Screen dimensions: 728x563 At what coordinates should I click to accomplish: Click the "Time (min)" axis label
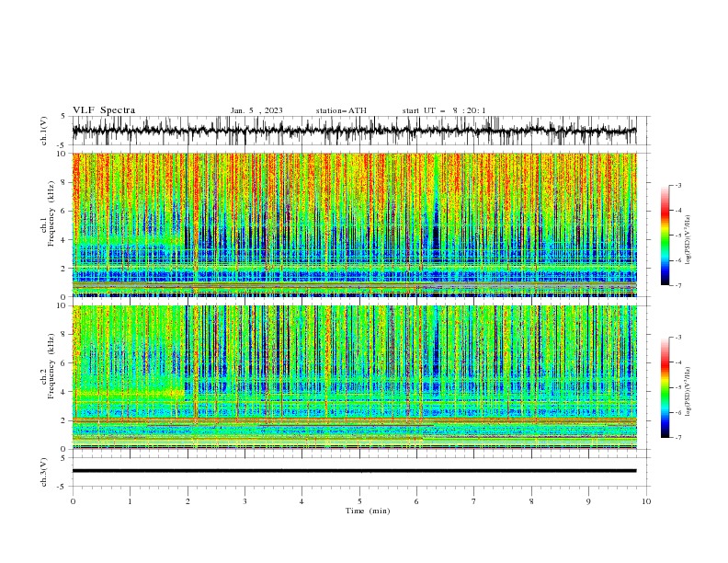point(368,511)
